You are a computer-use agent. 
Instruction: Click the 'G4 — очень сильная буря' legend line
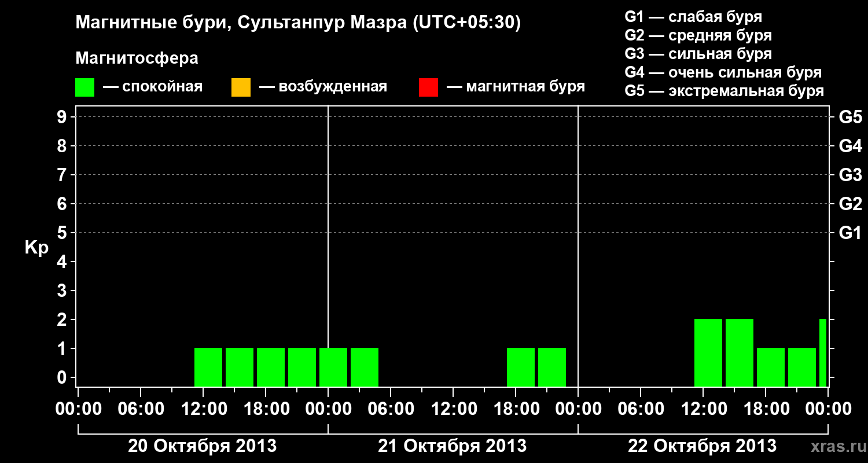pyautogui.click(x=723, y=72)
